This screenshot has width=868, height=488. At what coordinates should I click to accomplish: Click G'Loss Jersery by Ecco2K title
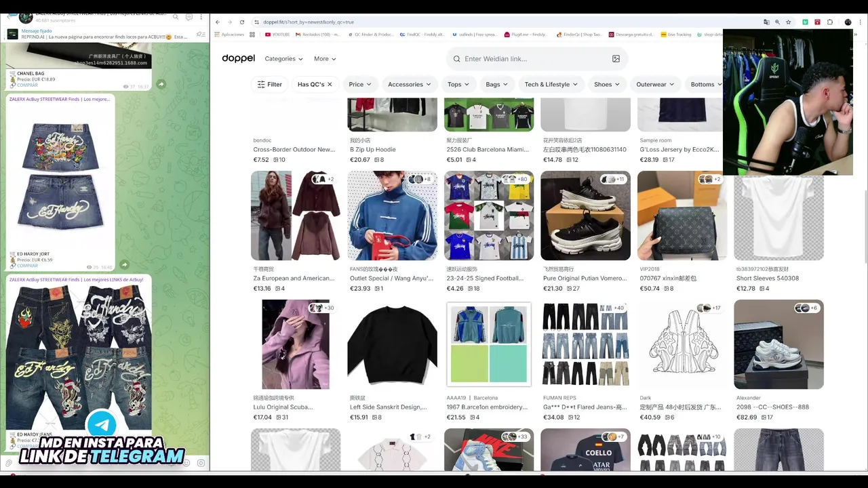(x=679, y=150)
